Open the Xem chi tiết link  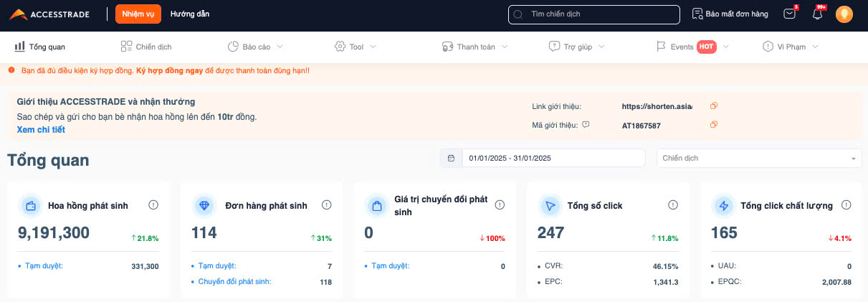click(x=41, y=130)
